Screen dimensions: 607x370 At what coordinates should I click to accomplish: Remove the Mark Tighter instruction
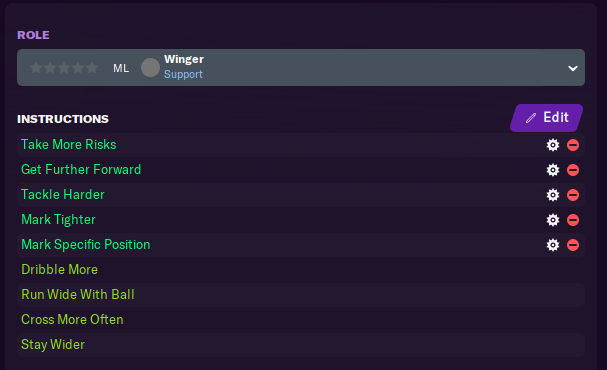coord(573,220)
